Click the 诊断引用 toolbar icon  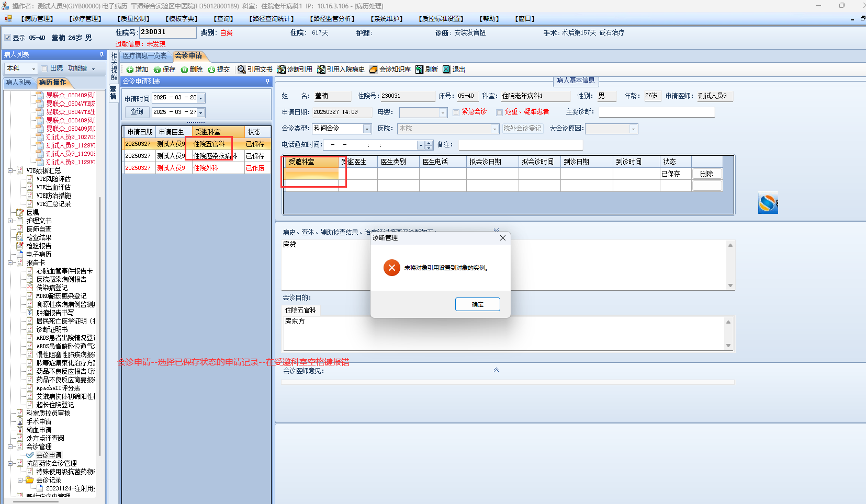[282, 70]
